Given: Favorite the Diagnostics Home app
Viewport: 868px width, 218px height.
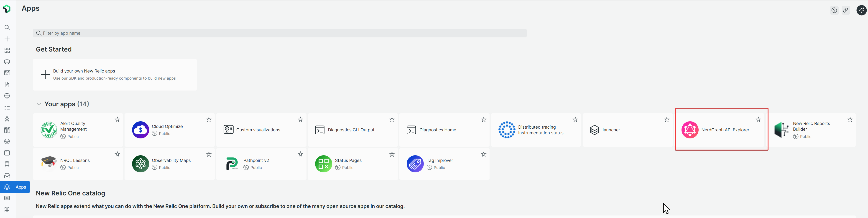Looking at the screenshot, I should click(x=484, y=119).
